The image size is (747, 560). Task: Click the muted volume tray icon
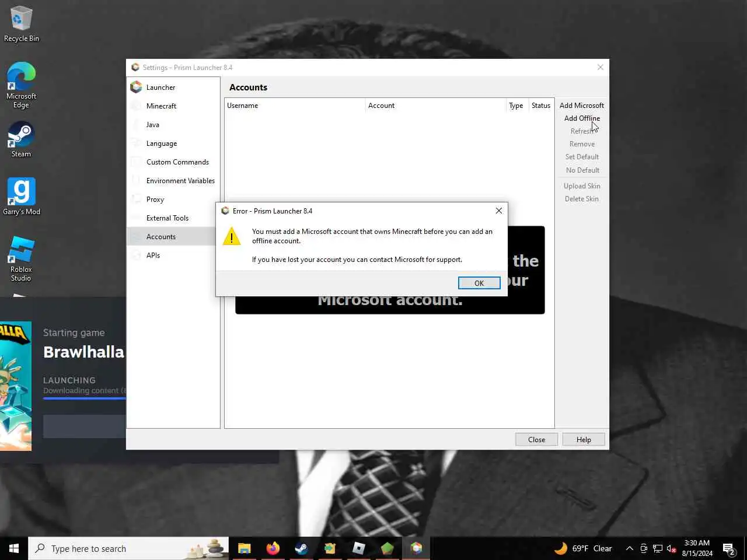672,548
